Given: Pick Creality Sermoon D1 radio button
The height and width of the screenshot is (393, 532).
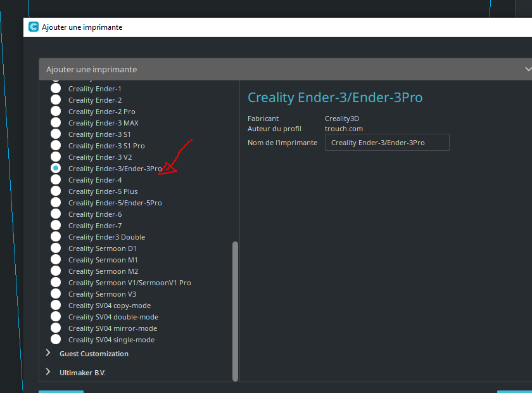Looking at the screenshot, I should pos(56,248).
